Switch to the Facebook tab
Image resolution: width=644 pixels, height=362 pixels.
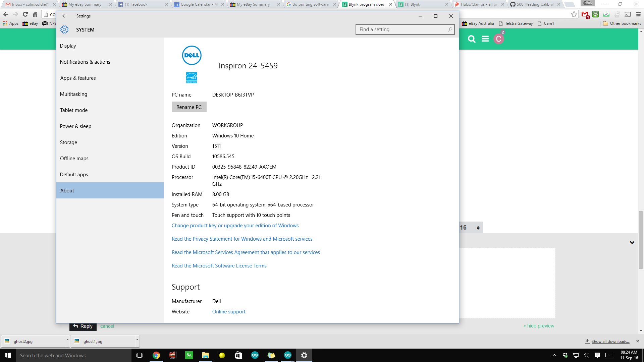[x=143, y=4]
